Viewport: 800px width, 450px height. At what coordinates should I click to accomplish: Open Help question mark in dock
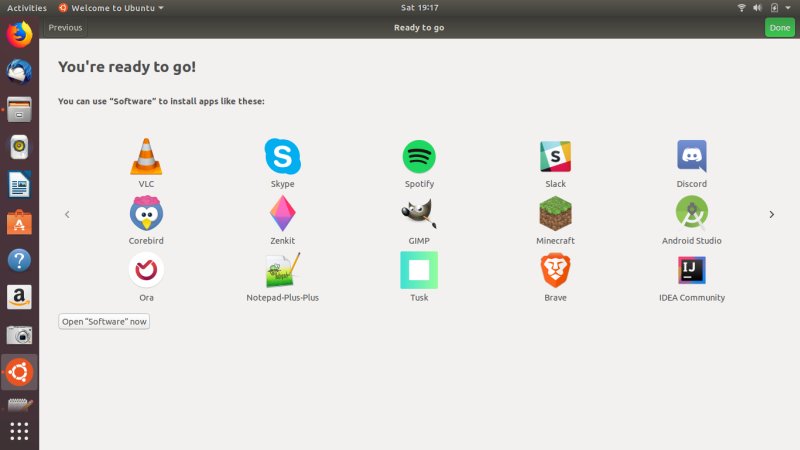point(19,260)
